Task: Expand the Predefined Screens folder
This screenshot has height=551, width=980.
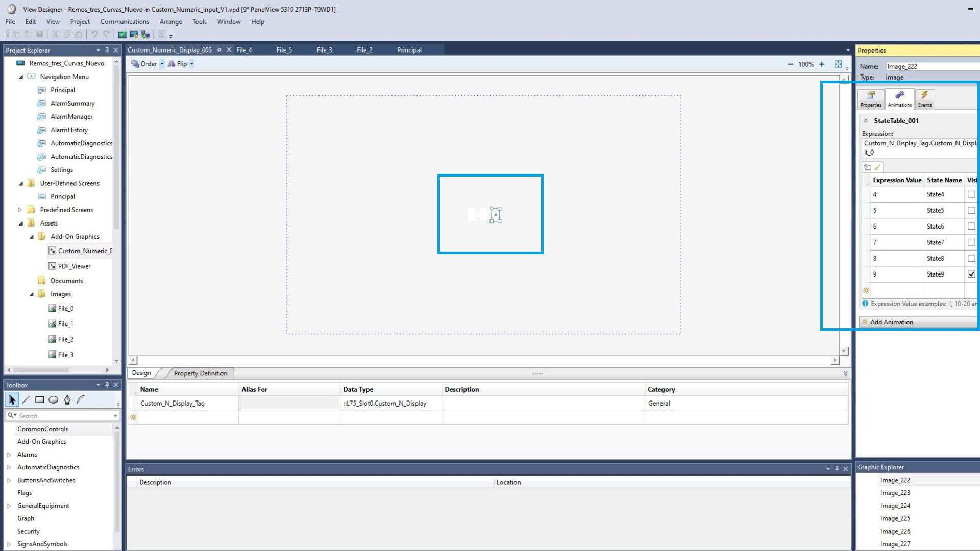Action: [20, 210]
